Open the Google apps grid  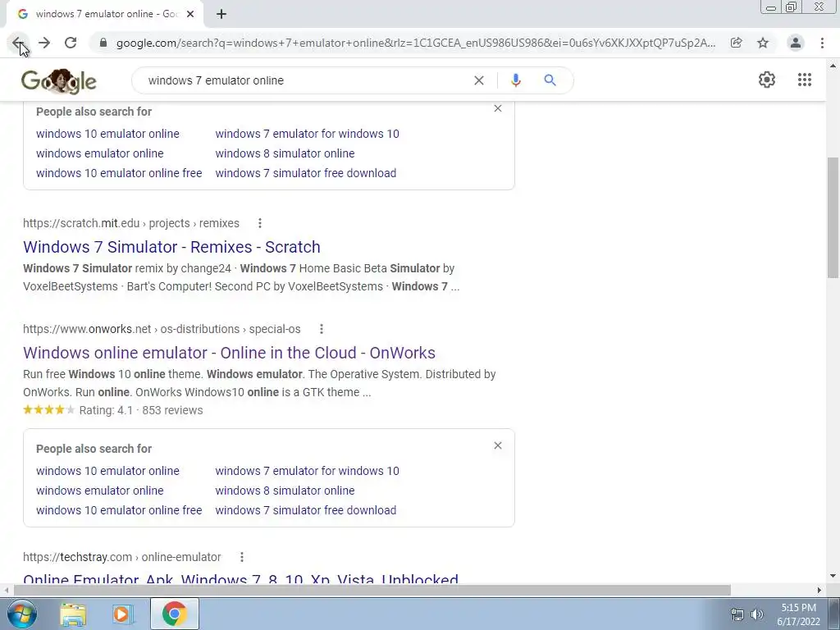pos(804,80)
